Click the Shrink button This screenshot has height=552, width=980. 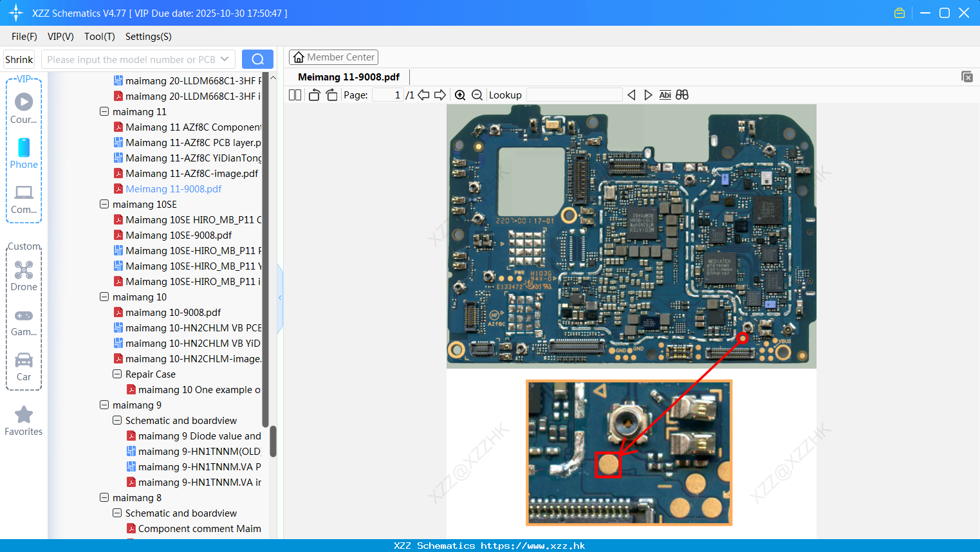19,59
